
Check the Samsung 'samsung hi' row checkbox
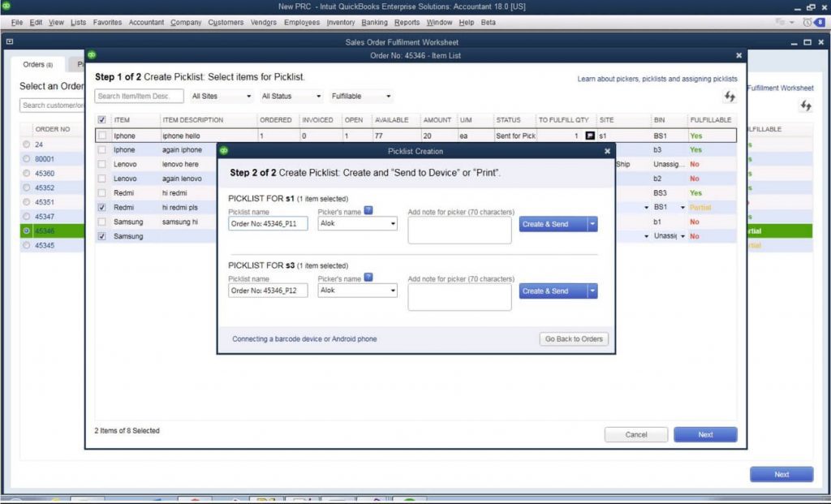[x=101, y=222]
